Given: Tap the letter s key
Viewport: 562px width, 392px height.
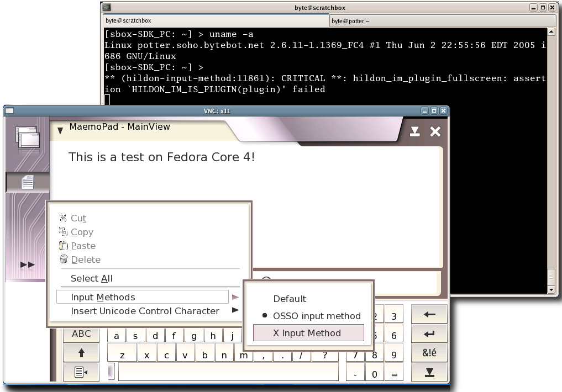Looking at the screenshot, I should click(135, 336).
